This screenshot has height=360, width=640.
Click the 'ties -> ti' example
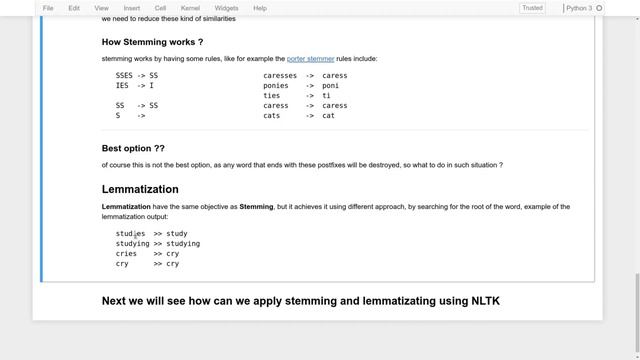297,96
